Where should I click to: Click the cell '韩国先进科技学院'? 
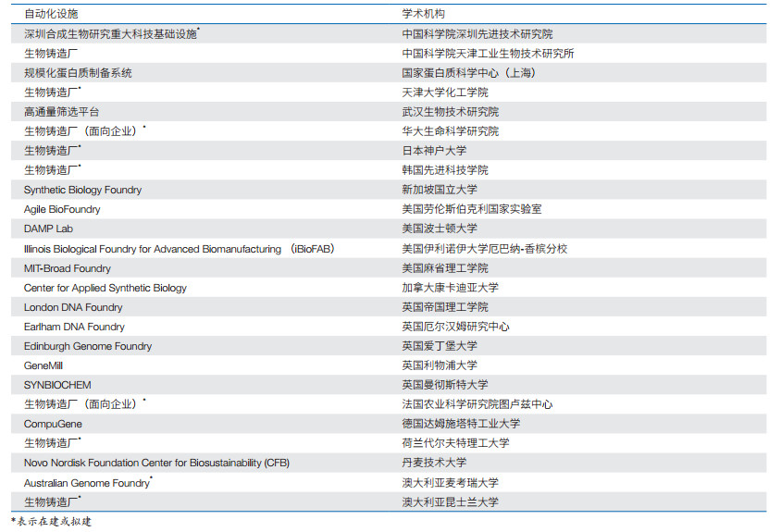point(445,170)
